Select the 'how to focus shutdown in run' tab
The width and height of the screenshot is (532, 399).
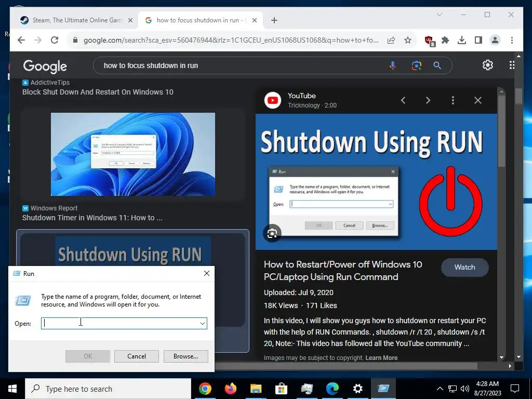pos(199,20)
